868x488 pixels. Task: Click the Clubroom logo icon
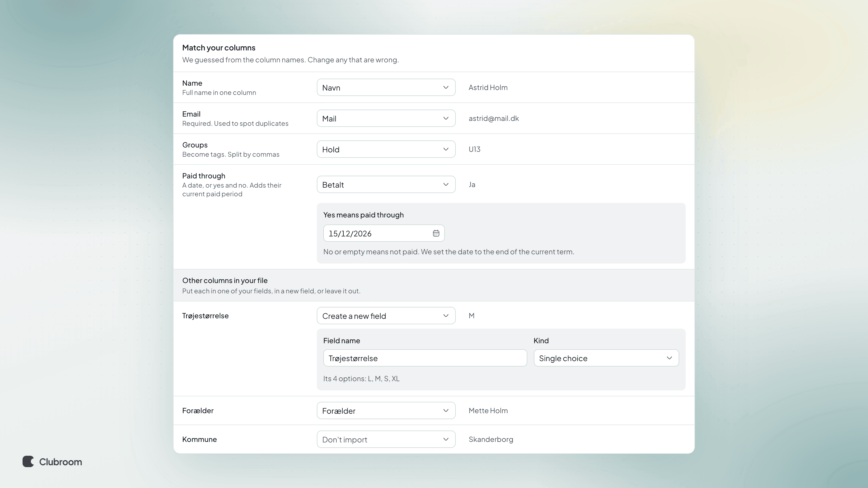click(28, 461)
